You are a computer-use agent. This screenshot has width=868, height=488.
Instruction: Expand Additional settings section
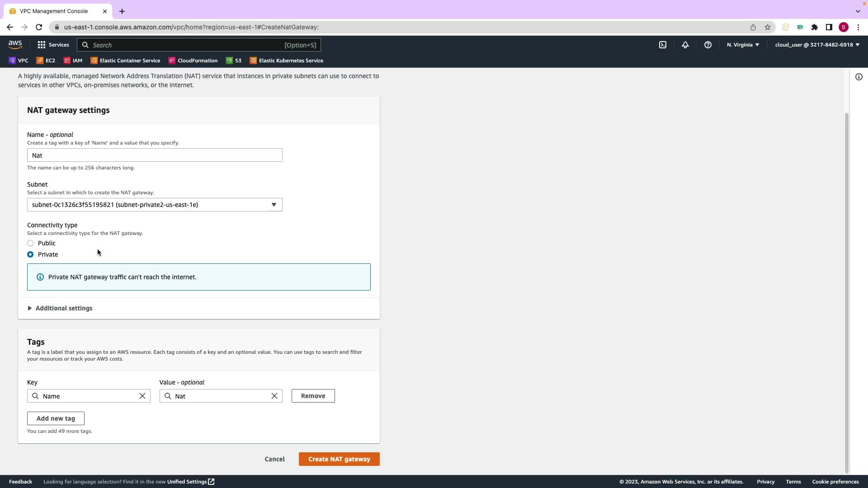pos(63,308)
